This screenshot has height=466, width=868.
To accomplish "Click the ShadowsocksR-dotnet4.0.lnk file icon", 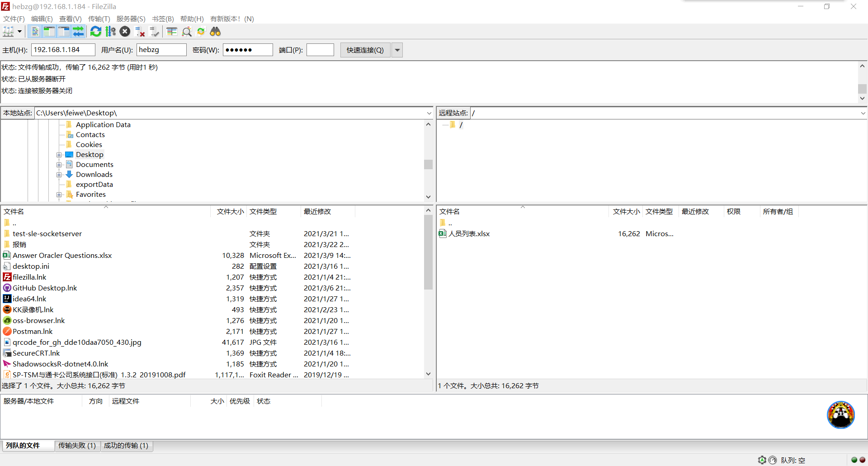I will pyautogui.click(x=7, y=364).
